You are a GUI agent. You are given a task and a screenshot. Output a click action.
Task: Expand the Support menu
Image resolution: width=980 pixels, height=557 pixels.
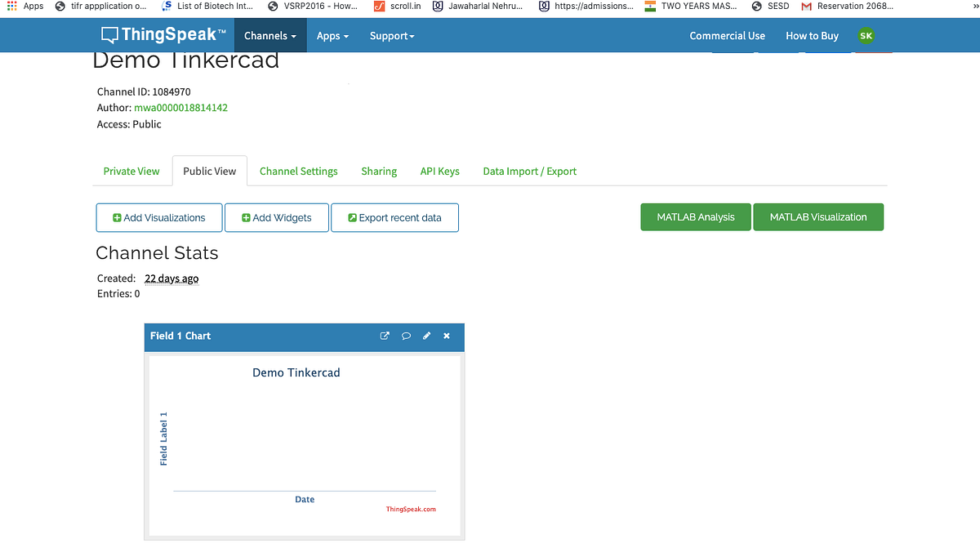coord(391,35)
